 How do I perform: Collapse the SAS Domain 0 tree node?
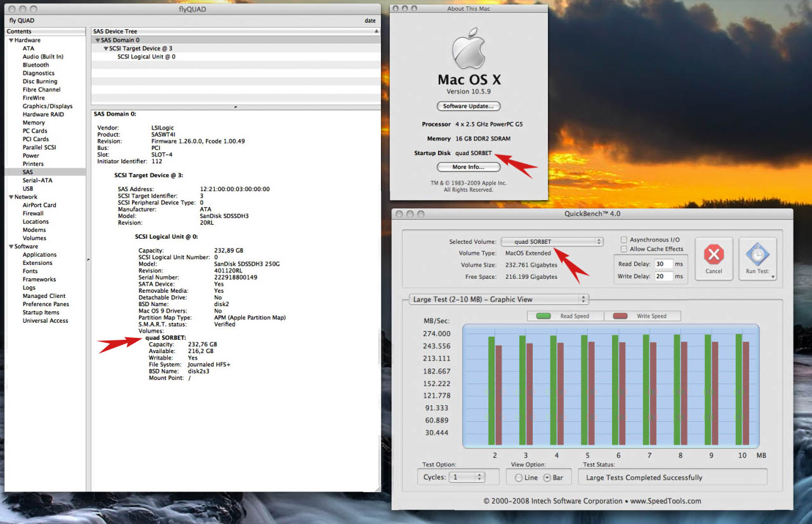tap(97, 40)
